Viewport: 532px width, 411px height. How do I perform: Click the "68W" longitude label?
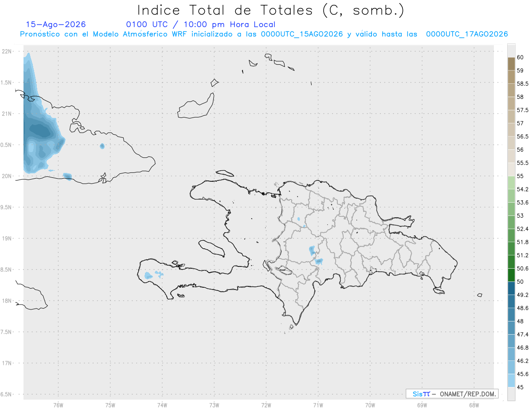pos(474,405)
